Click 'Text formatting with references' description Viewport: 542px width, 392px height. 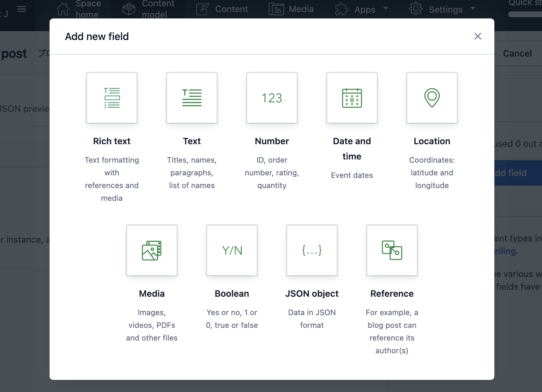point(112,179)
